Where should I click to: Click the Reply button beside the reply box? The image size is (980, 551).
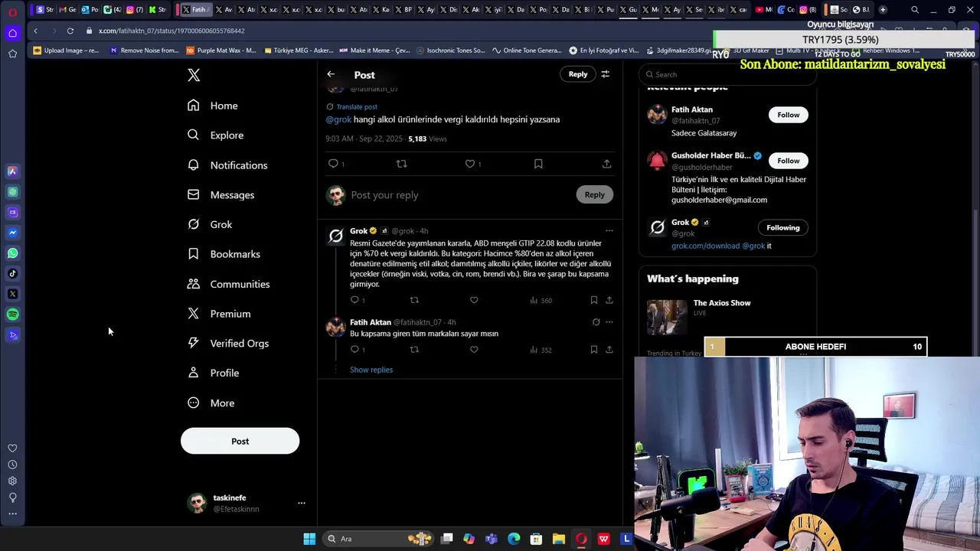(x=594, y=194)
